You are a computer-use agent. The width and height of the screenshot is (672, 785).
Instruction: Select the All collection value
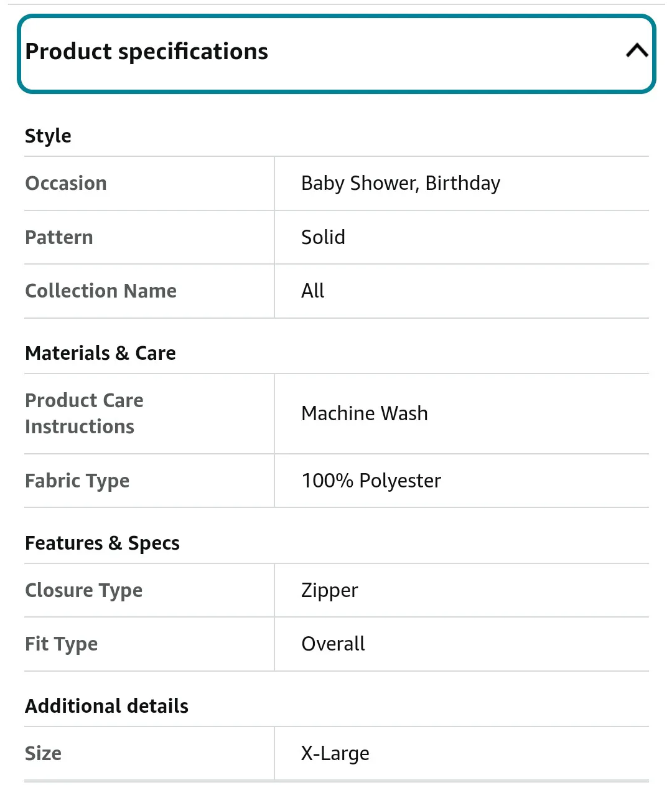pyautogui.click(x=312, y=291)
